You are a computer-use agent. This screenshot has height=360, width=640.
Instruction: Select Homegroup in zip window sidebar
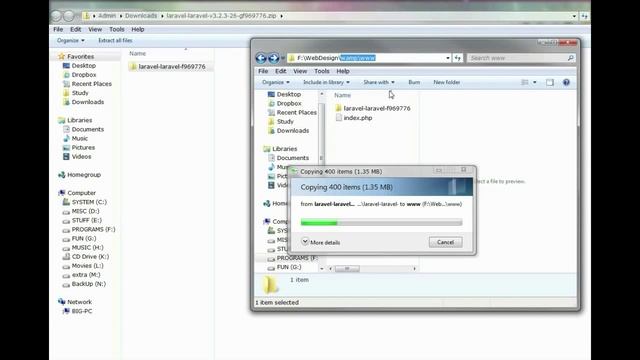pos(80,175)
